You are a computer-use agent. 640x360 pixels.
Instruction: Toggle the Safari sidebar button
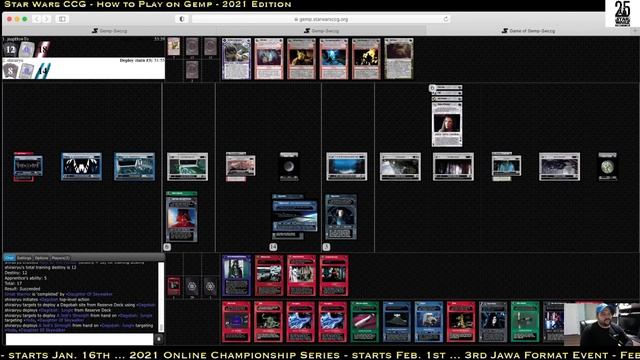pyautogui.click(x=62, y=19)
